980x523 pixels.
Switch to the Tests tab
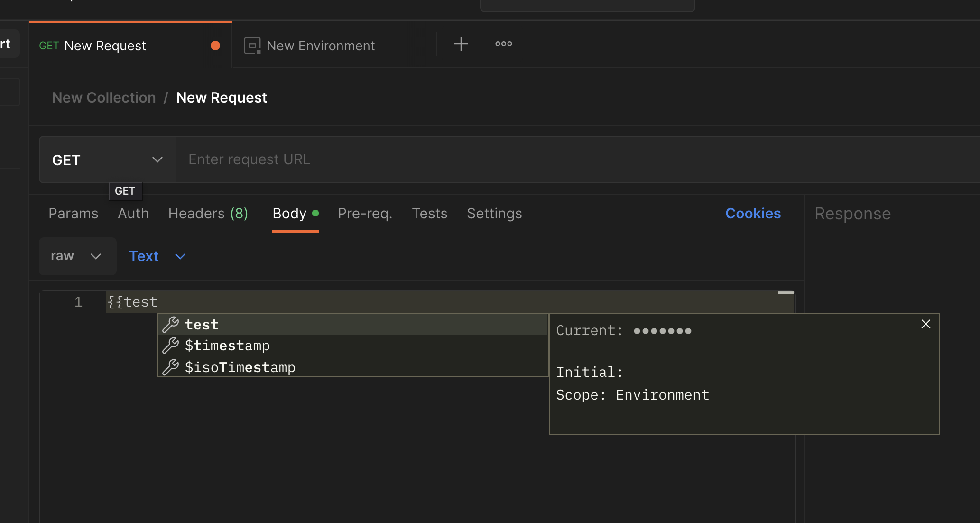429,213
